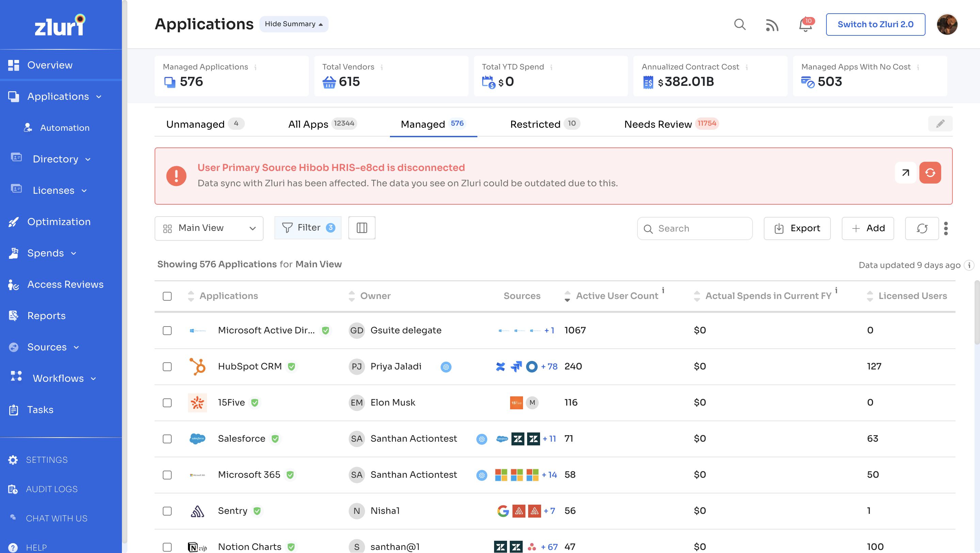Collapse the summary with Hide Summary

click(x=294, y=24)
